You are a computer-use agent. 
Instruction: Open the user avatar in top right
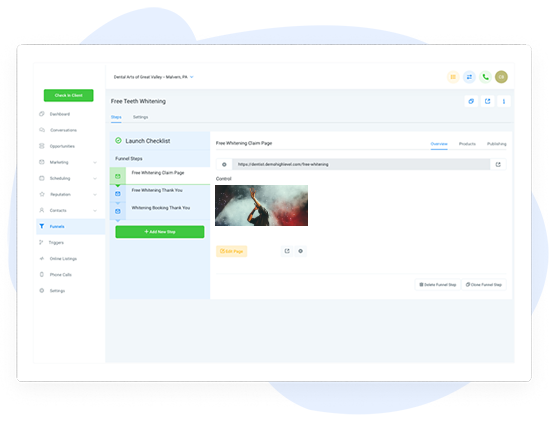tap(501, 77)
